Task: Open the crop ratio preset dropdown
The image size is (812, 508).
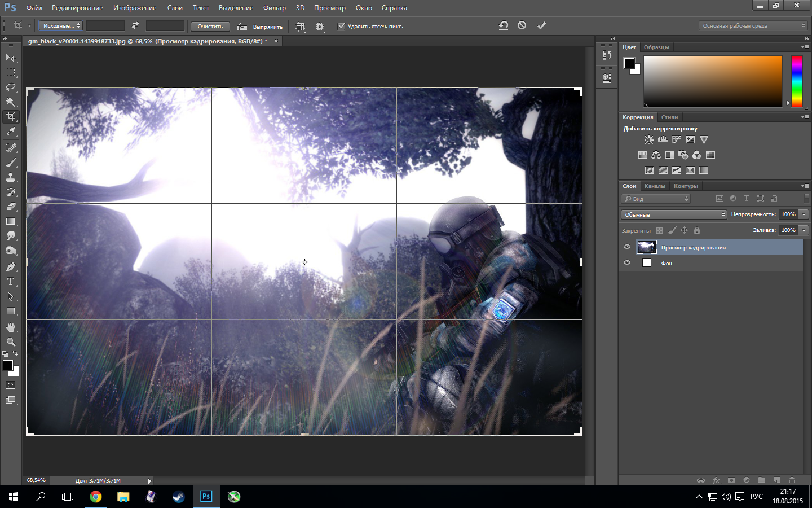Action: (x=61, y=26)
